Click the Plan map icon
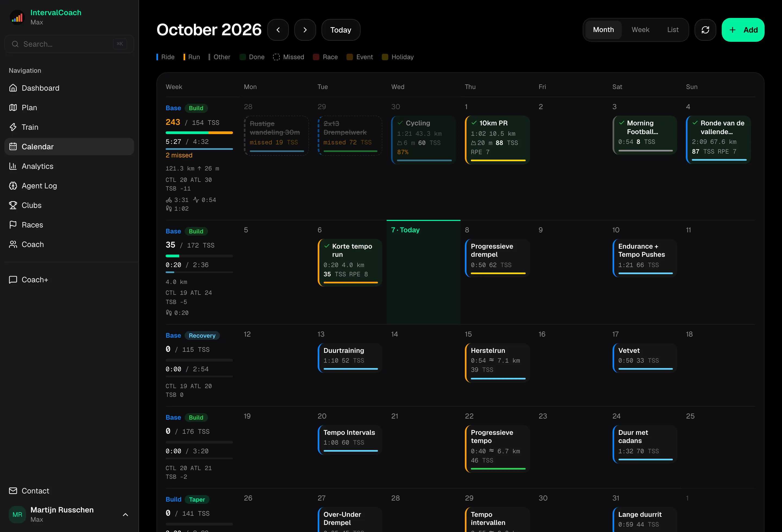 coord(13,107)
